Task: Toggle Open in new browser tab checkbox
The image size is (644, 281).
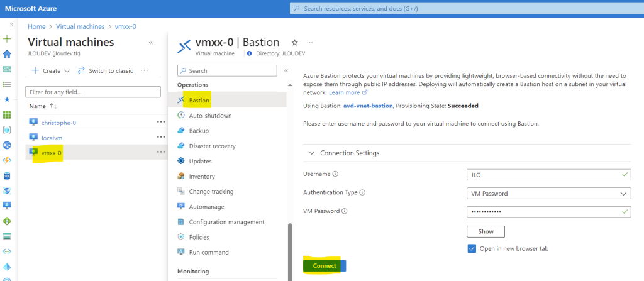Action: [472, 248]
